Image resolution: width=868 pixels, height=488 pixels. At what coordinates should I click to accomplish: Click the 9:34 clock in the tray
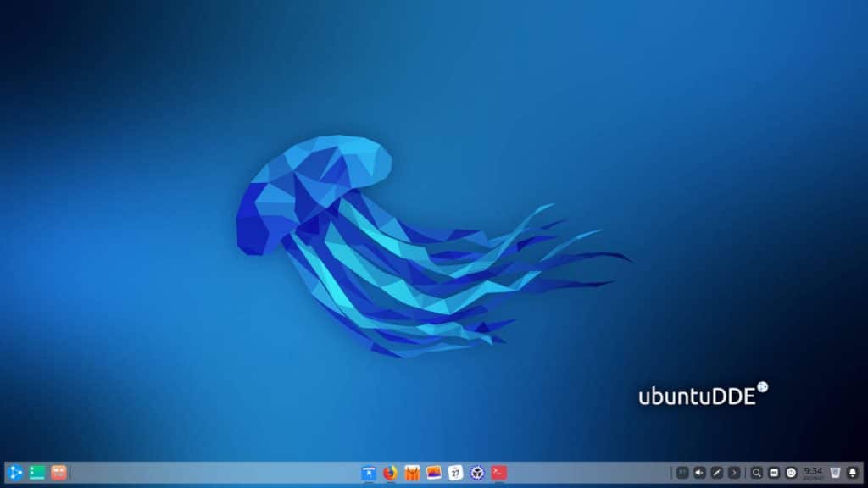point(813,472)
